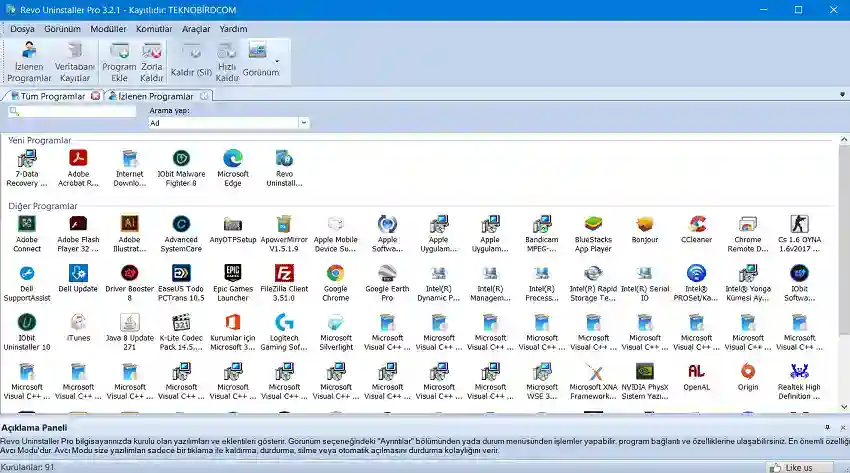The width and height of the screenshot is (850, 473).
Task: Open Arama yap Ad dropdown
Action: 304,123
